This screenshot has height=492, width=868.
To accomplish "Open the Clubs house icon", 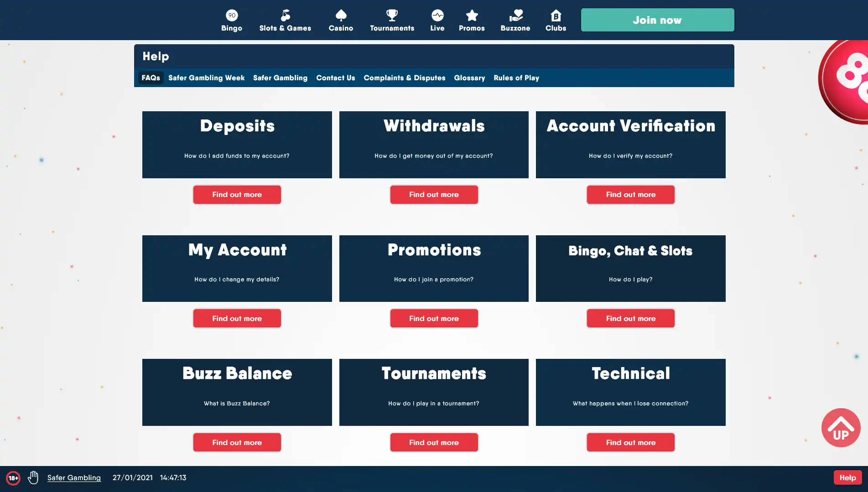I will pyautogui.click(x=556, y=16).
